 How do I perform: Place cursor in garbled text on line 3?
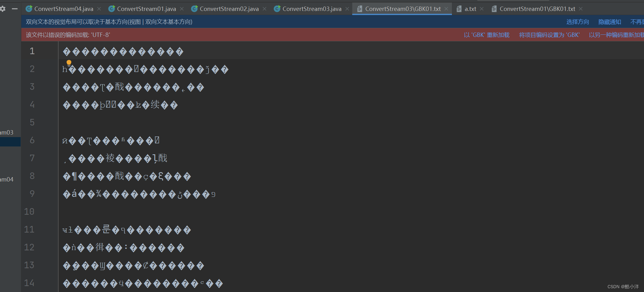click(x=134, y=87)
